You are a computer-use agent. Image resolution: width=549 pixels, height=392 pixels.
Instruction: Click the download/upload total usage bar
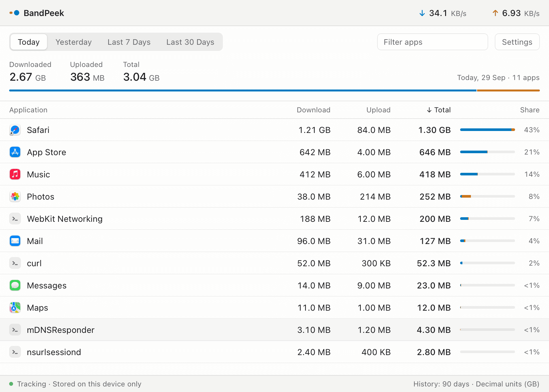(x=274, y=90)
